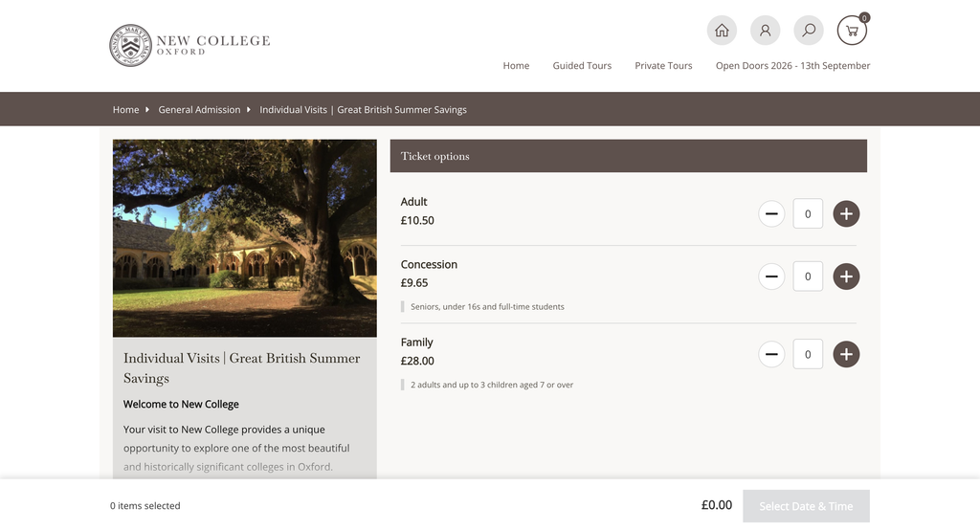980x531 pixels.
Task: Increase Adult ticket quantity with plus
Action: (846, 213)
